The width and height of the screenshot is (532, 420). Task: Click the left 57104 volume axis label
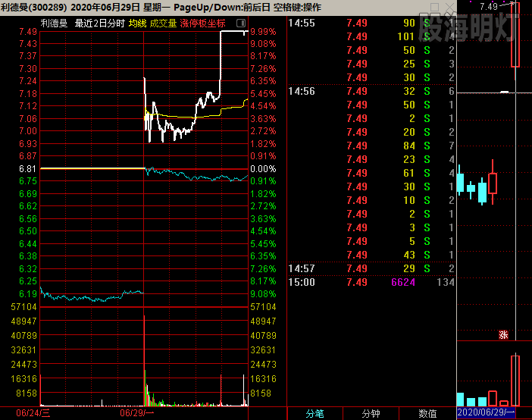[23, 307]
